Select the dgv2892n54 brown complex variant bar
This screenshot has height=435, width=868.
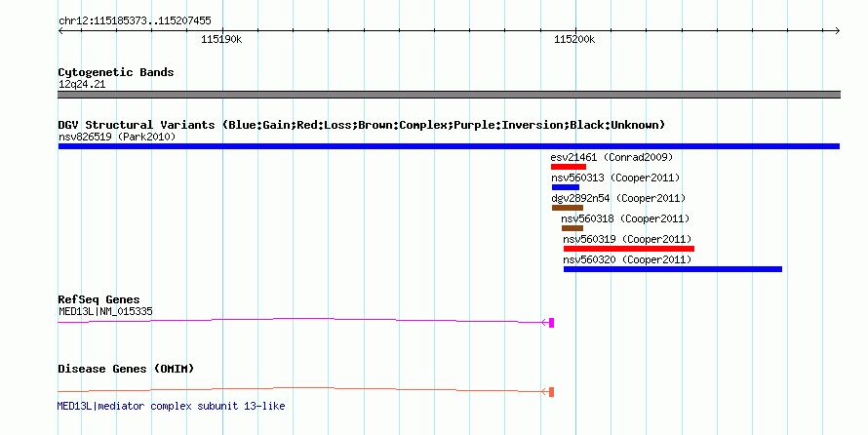(568, 208)
